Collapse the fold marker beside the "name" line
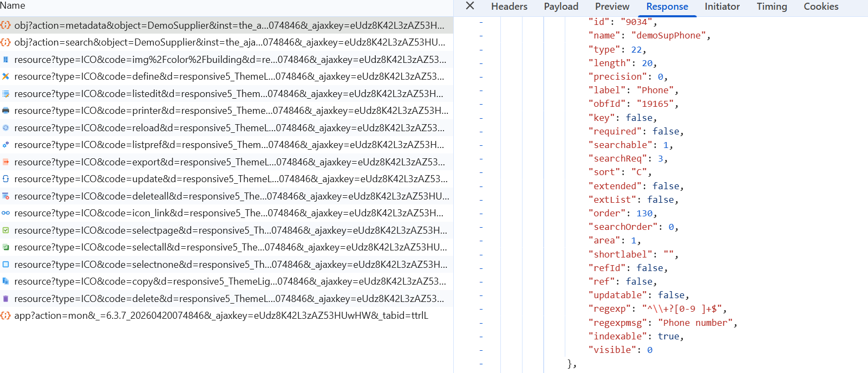 tap(481, 36)
